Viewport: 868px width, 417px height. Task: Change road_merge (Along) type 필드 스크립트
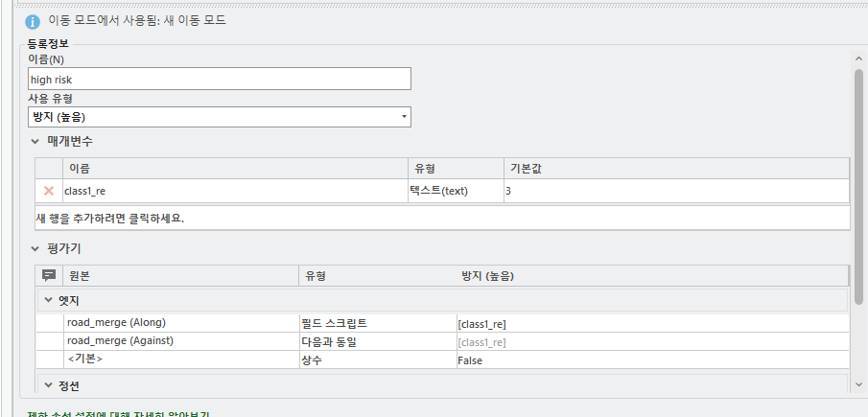[x=377, y=323]
